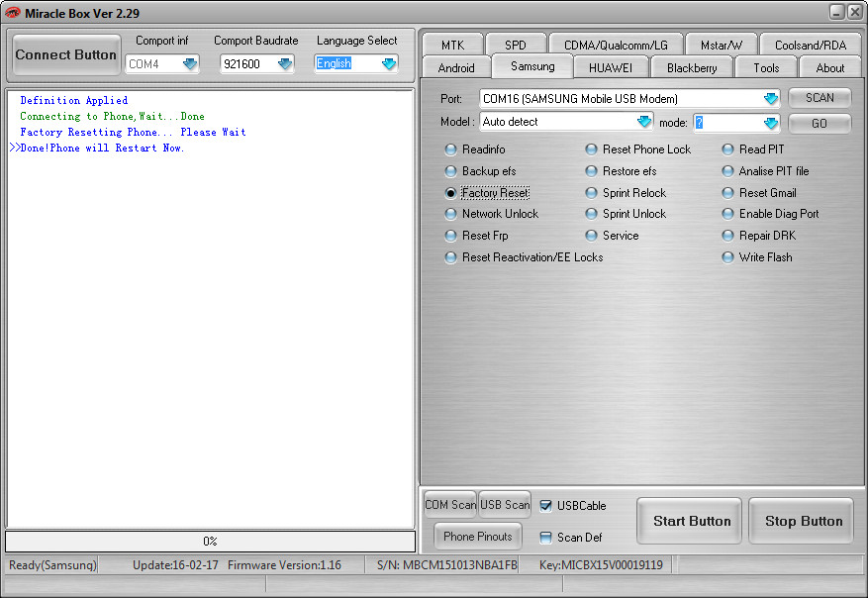This screenshot has height=598, width=868.
Task: Open the Blackberry tab
Action: point(692,67)
